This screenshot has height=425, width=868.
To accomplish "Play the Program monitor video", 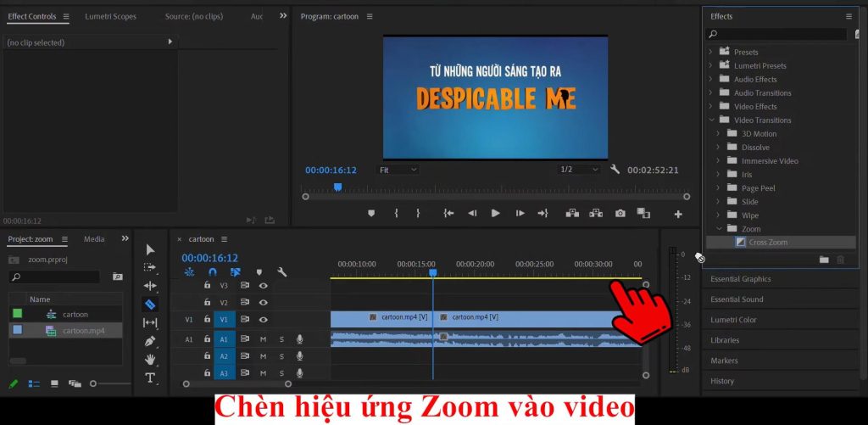I will [495, 213].
